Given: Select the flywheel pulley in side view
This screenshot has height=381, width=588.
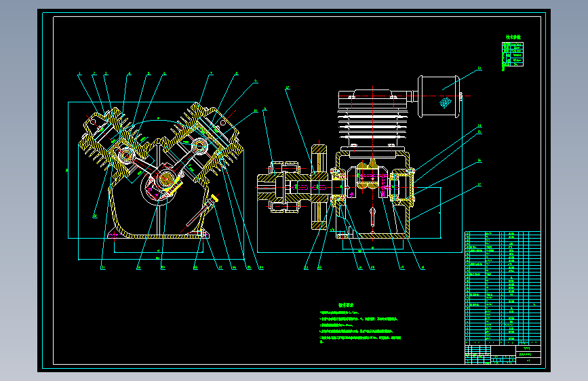Looking at the screenshot, I should 319,186.
